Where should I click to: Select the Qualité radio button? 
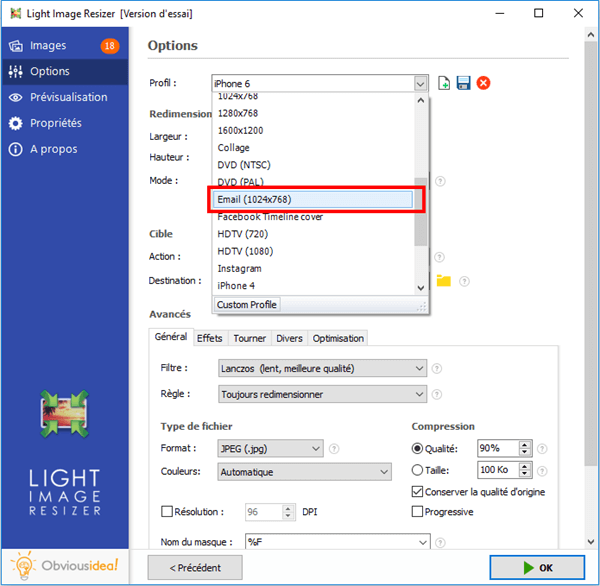tap(417, 448)
